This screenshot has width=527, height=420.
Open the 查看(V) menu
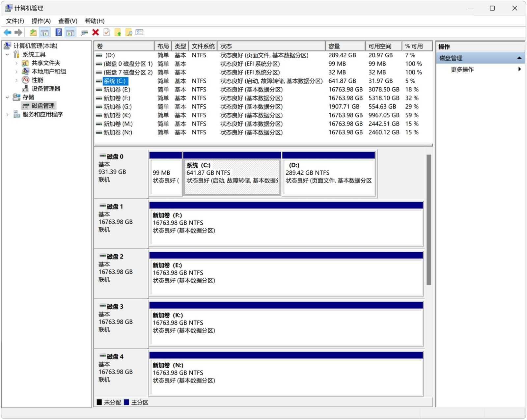pyautogui.click(x=68, y=21)
